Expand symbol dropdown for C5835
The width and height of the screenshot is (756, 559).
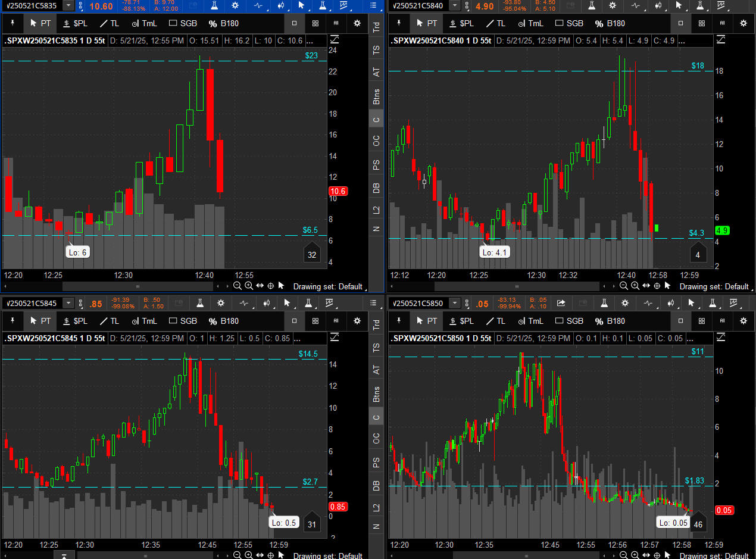(x=68, y=5)
